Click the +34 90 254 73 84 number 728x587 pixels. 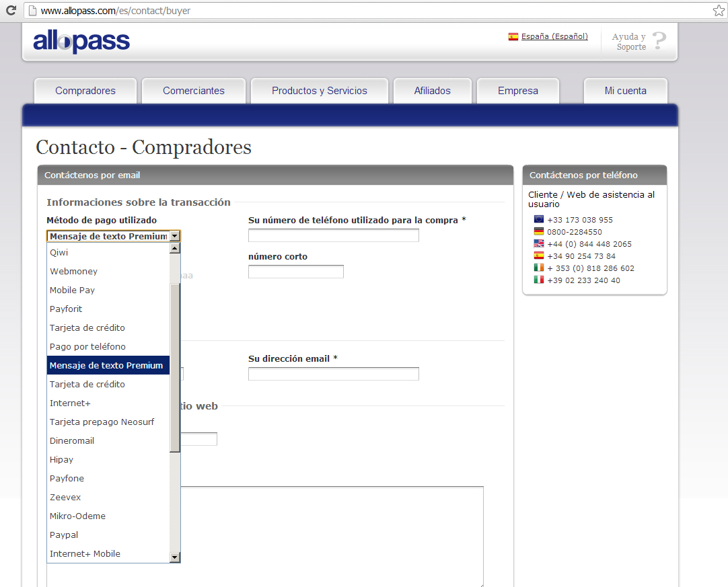tap(581, 256)
